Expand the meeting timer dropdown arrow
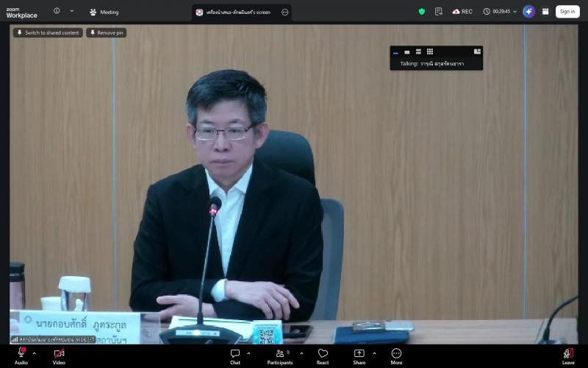 pyautogui.click(x=515, y=12)
